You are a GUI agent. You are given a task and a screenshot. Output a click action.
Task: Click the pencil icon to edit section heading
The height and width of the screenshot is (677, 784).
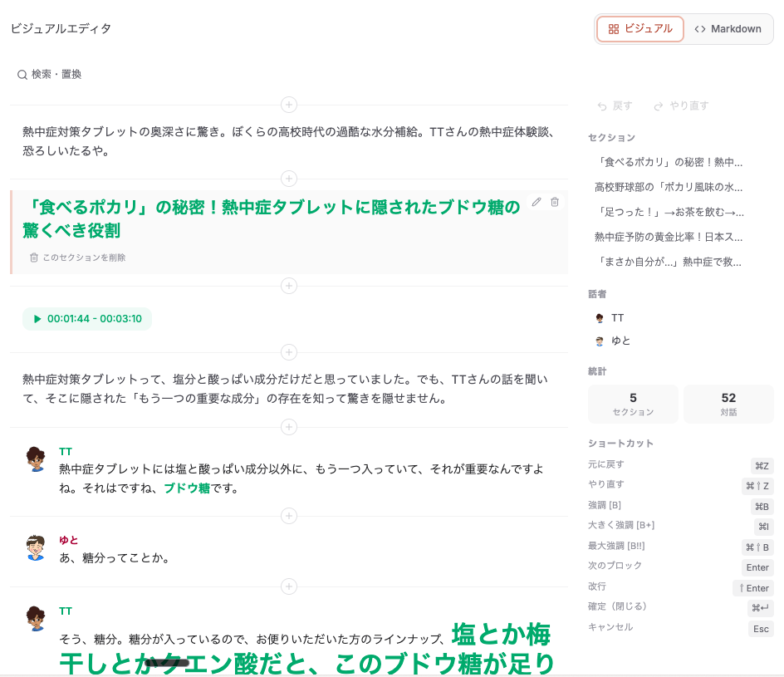tap(536, 202)
